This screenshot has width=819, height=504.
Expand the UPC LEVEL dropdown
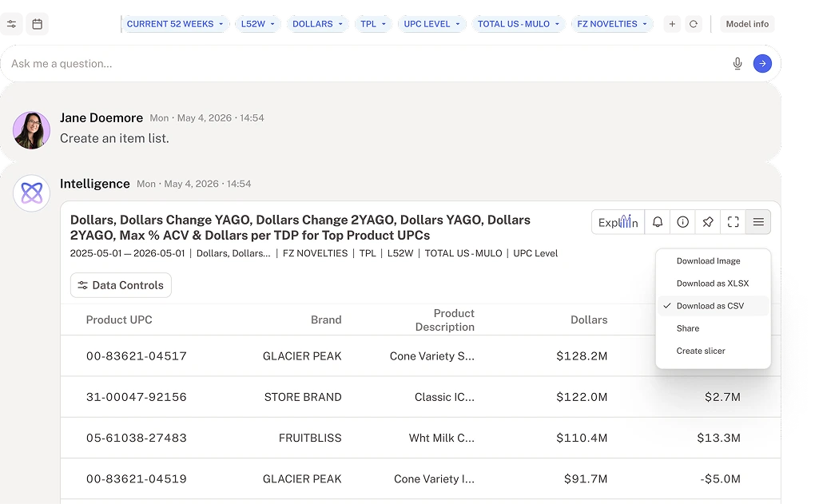click(432, 24)
